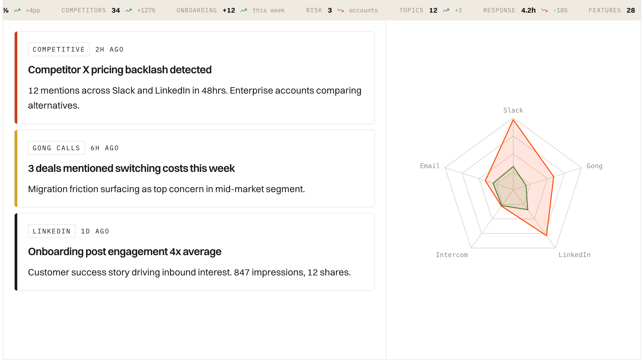Expand the COMPETITIVE tag filter

pos(59,49)
